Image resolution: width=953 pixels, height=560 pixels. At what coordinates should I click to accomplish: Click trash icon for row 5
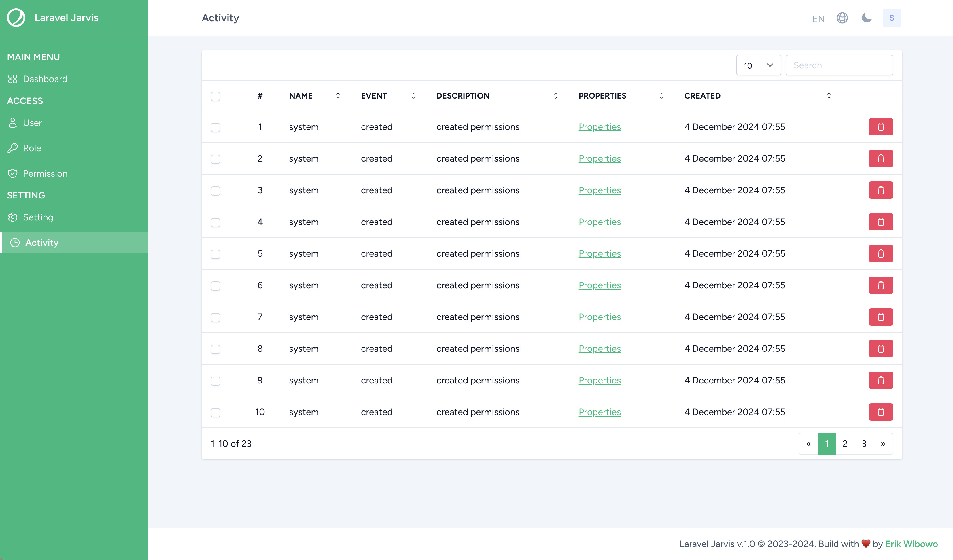point(880,253)
